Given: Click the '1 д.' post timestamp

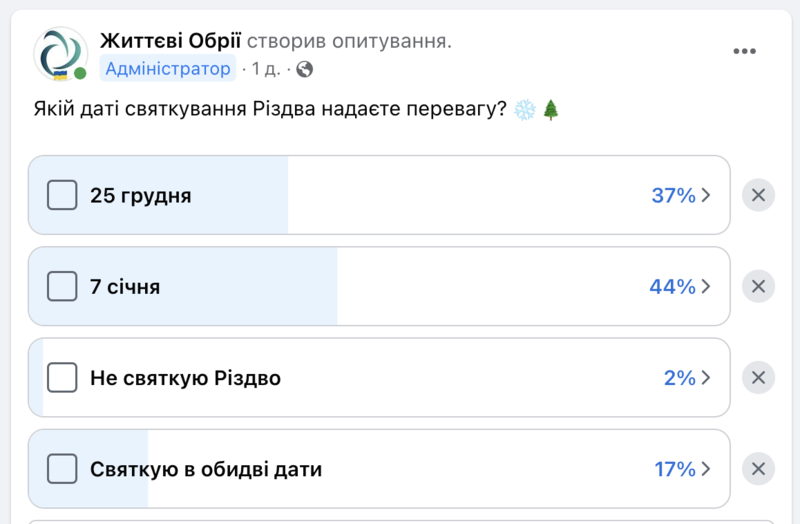Looking at the screenshot, I should pos(266,69).
